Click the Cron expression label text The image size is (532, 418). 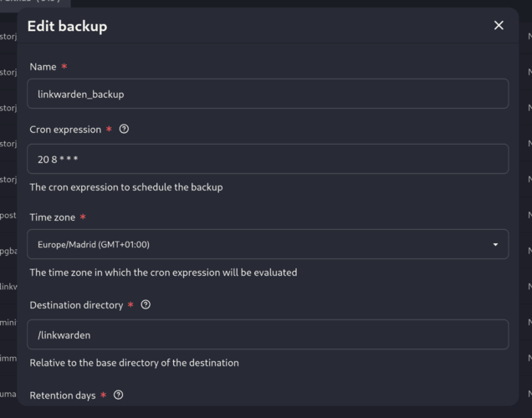[65, 130]
